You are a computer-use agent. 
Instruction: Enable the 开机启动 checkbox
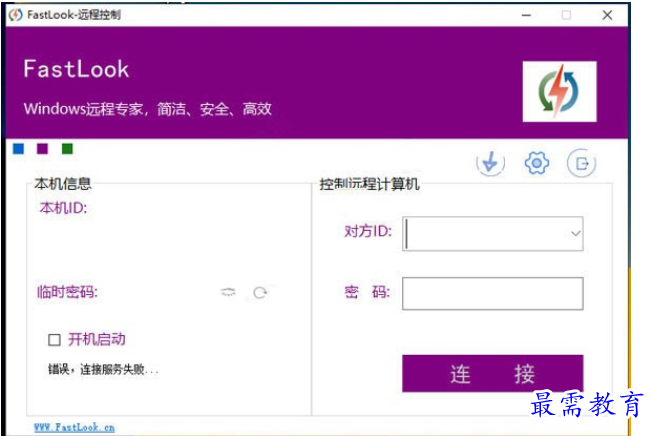(x=54, y=340)
